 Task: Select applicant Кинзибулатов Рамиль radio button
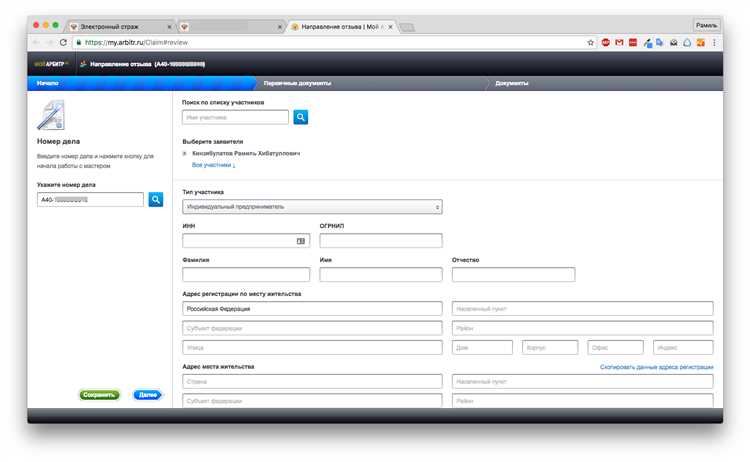pos(185,154)
